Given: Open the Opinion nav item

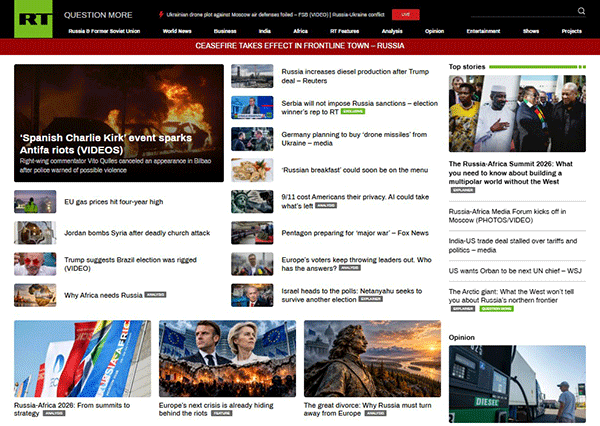Looking at the screenshot, I should point(434,31).
